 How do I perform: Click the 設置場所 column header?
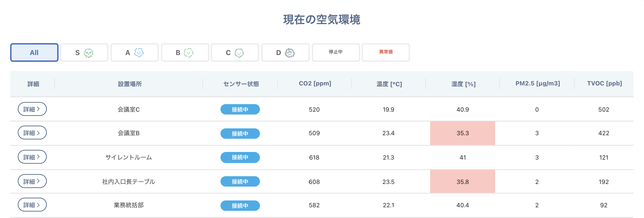(130, 84)
